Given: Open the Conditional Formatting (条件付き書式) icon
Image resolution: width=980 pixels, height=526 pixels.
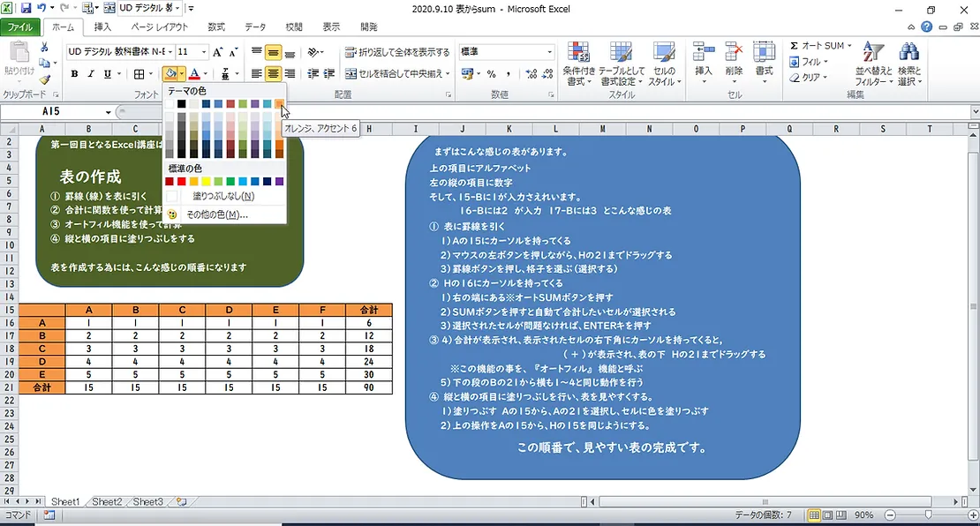Looking at the screenshot, I should point(578,63).
